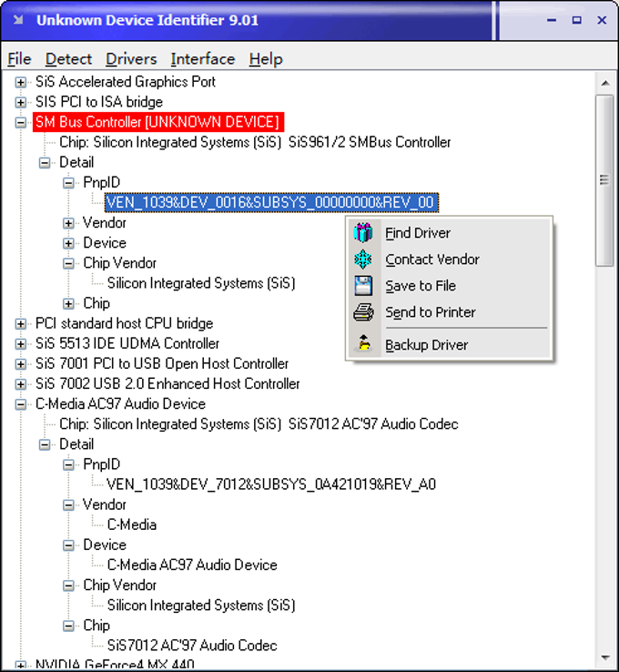The width and height of the screenshot is (619, 672).
Task: Select the SiS7012 AC'97 Audio Codec chip item
Action: 192,646
